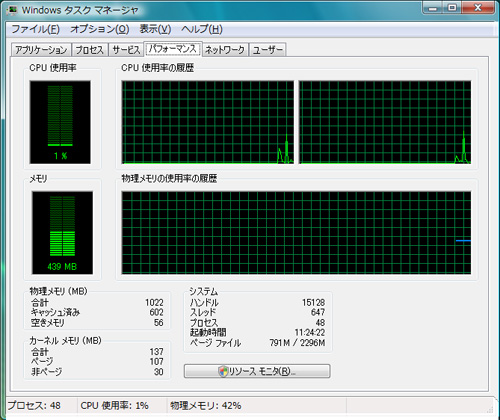Click the 起動時間 label
Viewport: 500px width, 420px height.
pos(208,332)
